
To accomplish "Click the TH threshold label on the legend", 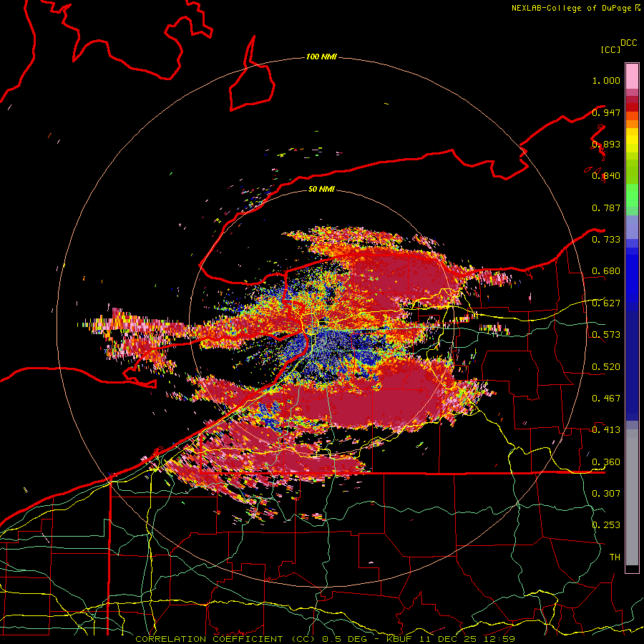I will [615, 557].
